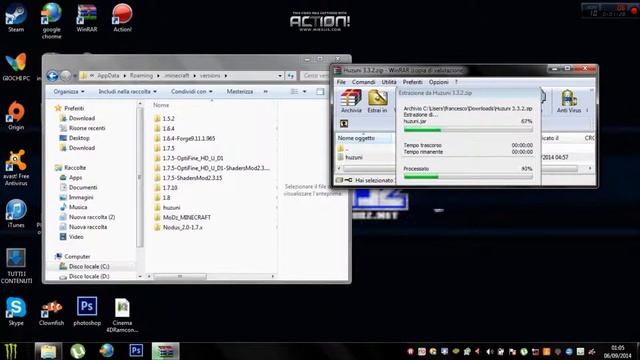The width and height of the screenshot is (640, 360).
Task: Open the Google Chrome desktop shortcut
Action: [51, 20]
